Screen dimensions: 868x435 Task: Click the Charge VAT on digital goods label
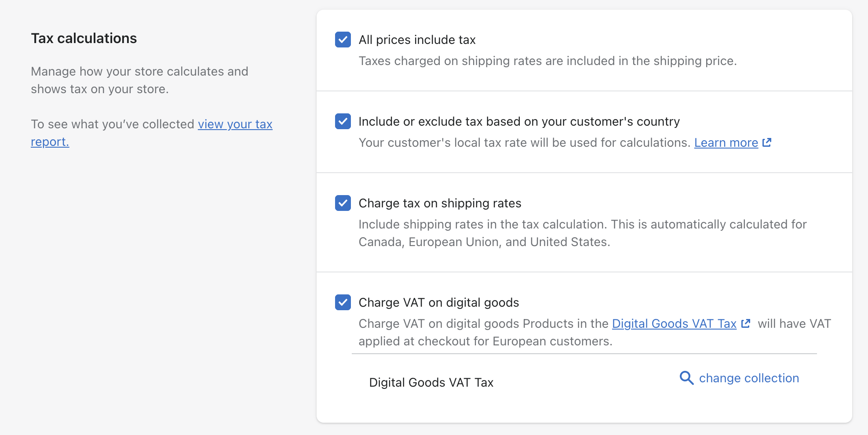click(x=438, y=303)
